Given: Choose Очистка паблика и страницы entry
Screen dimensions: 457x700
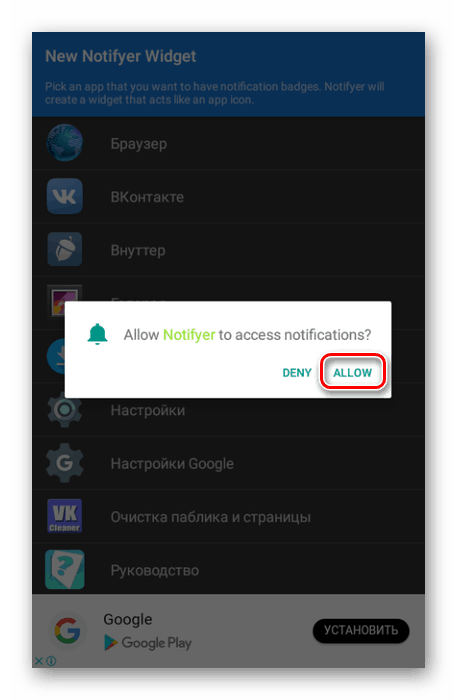Looking at the screenshot, I should pyautogui.click(x=211, y=517).
